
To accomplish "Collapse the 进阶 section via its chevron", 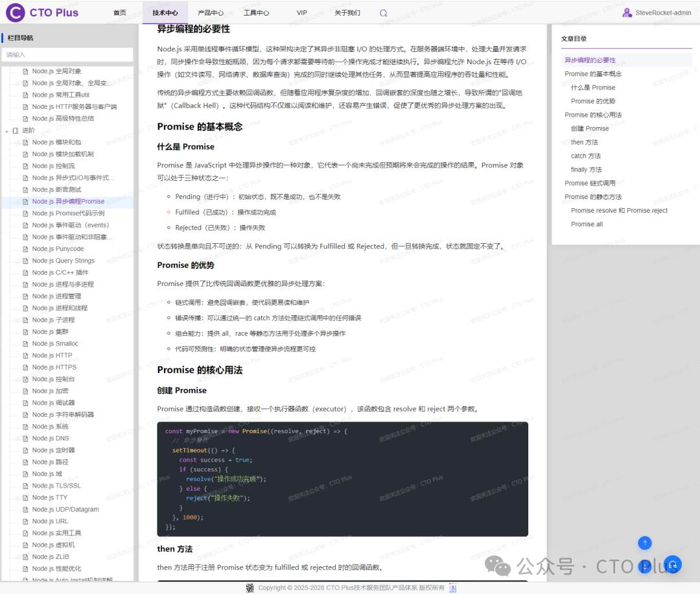I will pos(5,130).
